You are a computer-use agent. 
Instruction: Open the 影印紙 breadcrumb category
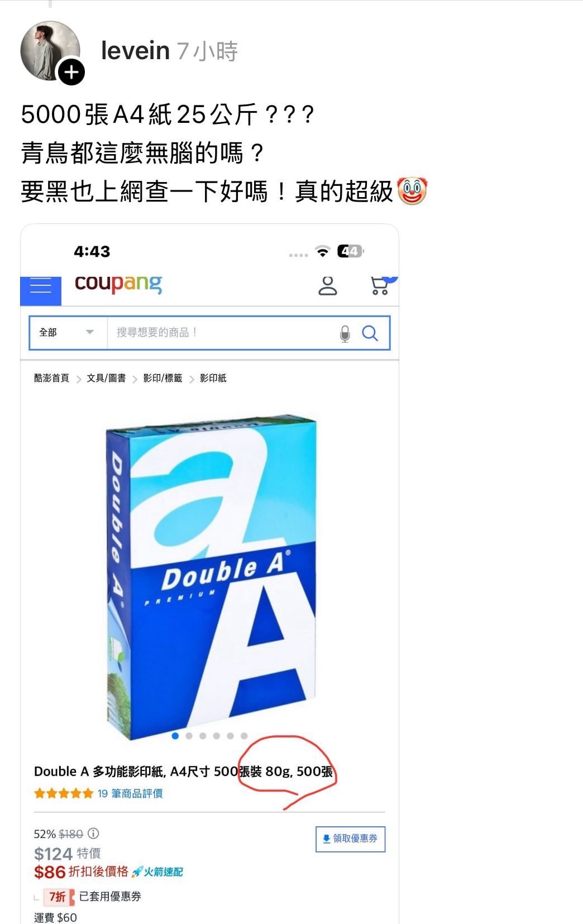[213, 378]
